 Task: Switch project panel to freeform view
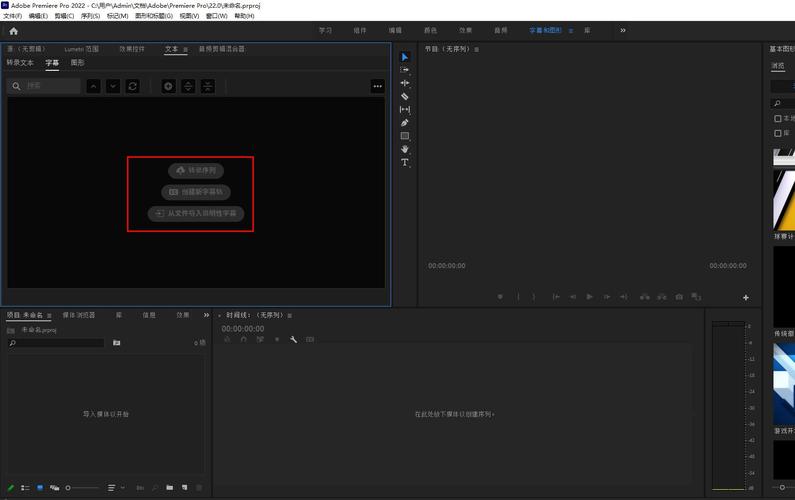click(54, 488)
